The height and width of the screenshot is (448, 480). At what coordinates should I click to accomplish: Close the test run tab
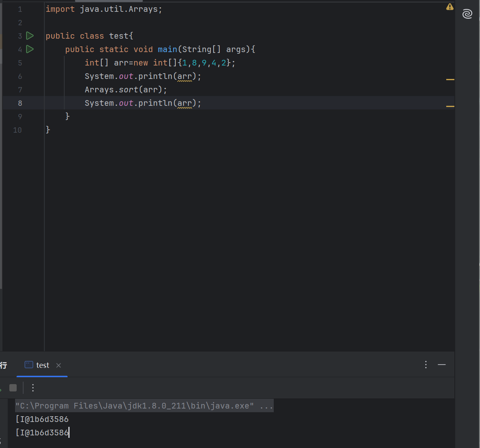point(59,365)
